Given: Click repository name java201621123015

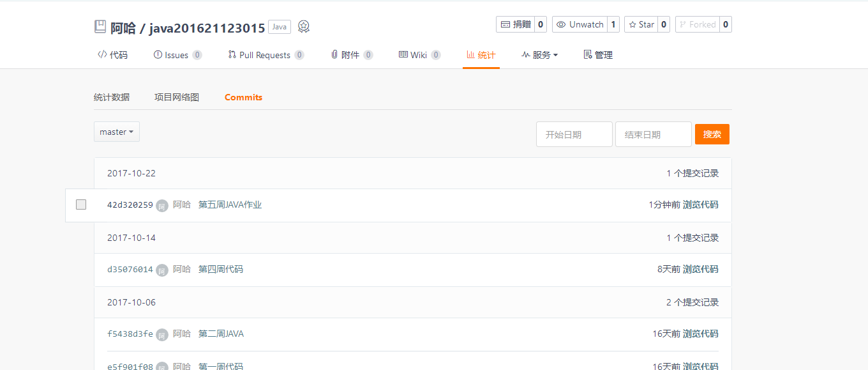Looking at the screenshot, I should [x=207, y=28].
